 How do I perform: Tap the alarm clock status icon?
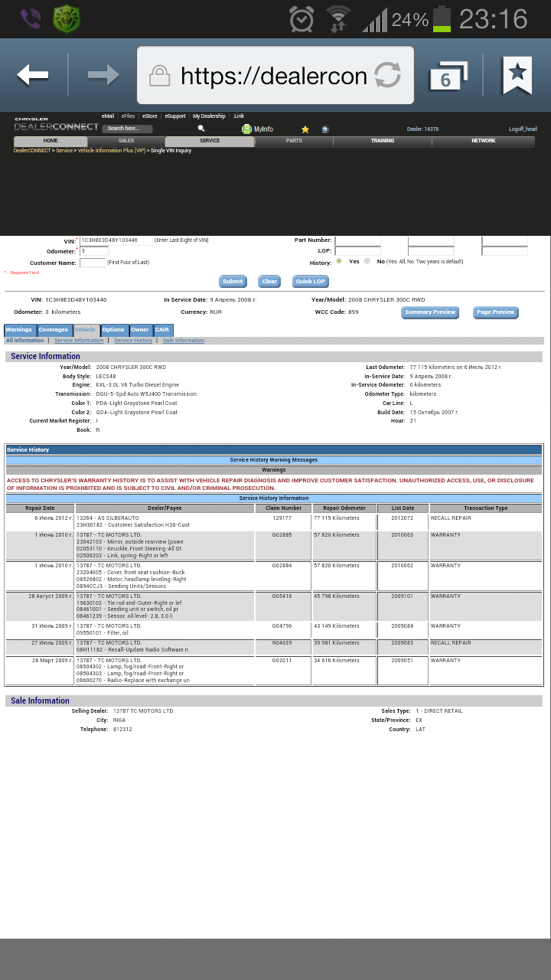point(302,18)
